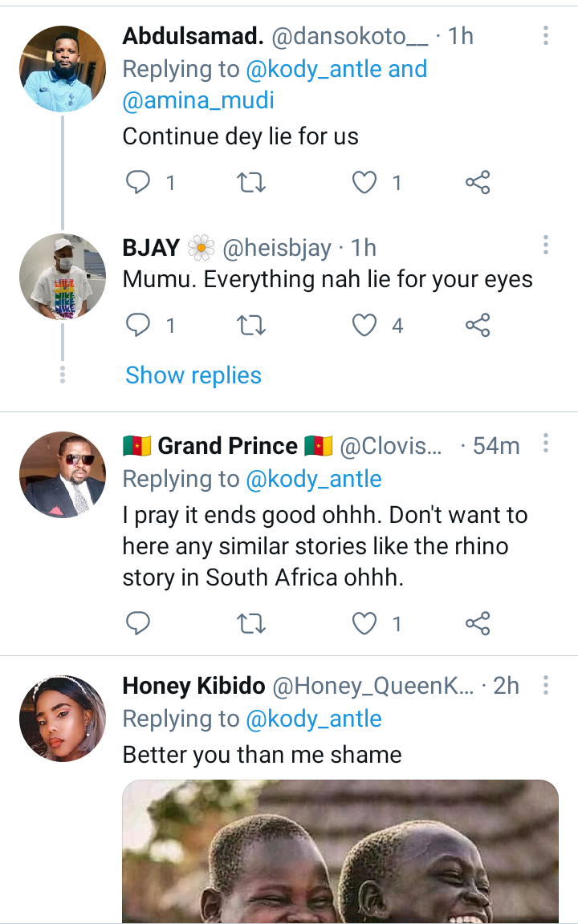Like Abdulsamad's tweet with heart icon
The width and height of the screenshot is (578, 924).
pyautogui.click(x=364, y=182)
